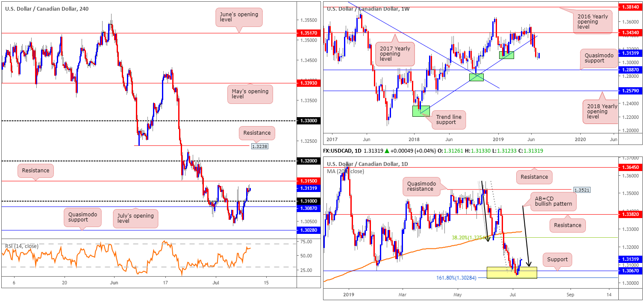Viewport: 644px width, 301px height.
Task: Select the 1.33820 red price label
Action: [631, 214]
